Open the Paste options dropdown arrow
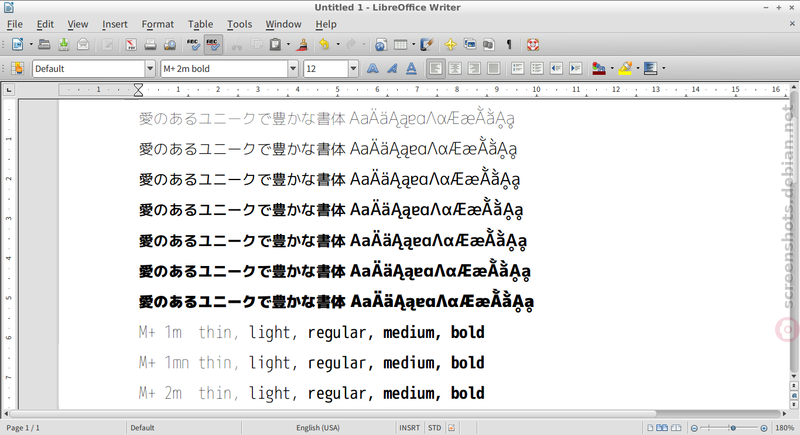 pos(288,45)
